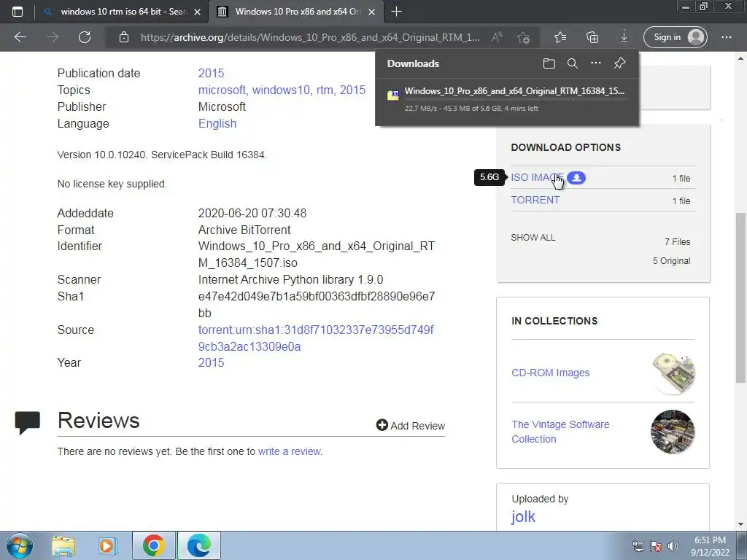Open the Collections icon in the toolbar
The width and height of the screenshot is (747, 560).
click(592, 37)
